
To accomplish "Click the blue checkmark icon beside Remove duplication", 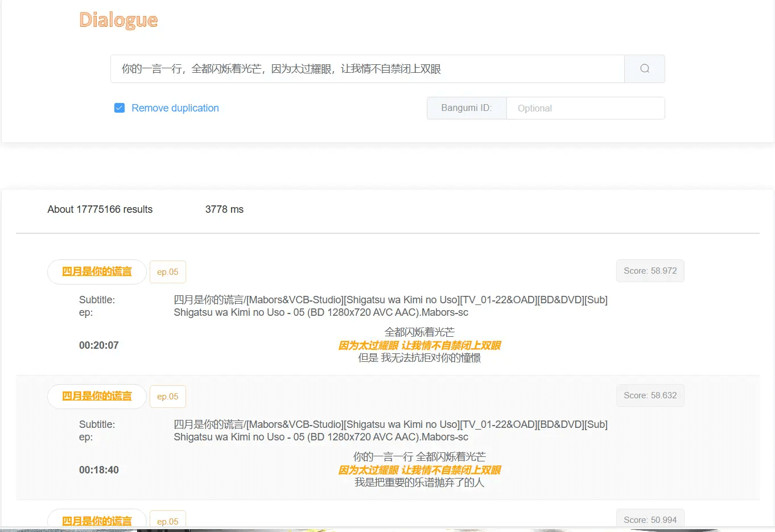I will (x=119, y=108).
